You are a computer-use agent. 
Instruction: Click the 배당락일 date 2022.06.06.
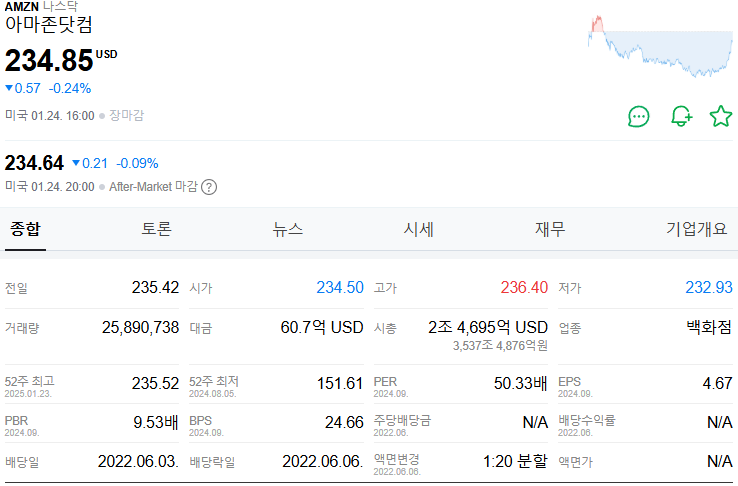point(323,461)
